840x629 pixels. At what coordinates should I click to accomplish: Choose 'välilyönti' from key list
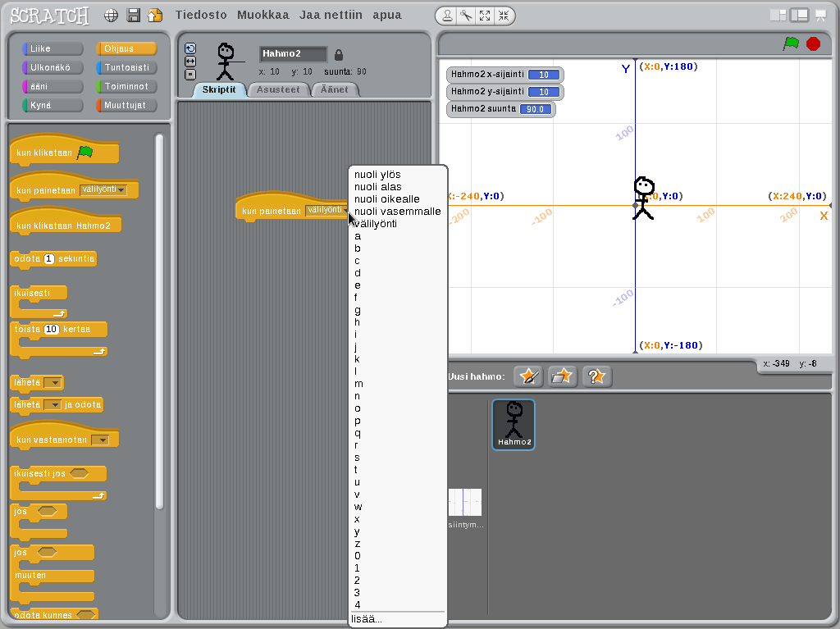coord(398,224)
